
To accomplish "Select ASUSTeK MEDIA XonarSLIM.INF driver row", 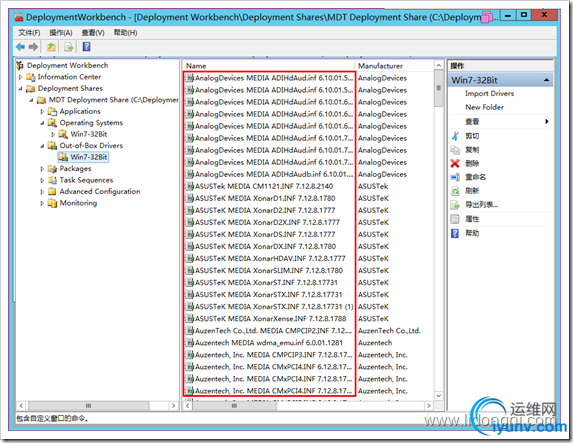I will (x=269, y=270).
